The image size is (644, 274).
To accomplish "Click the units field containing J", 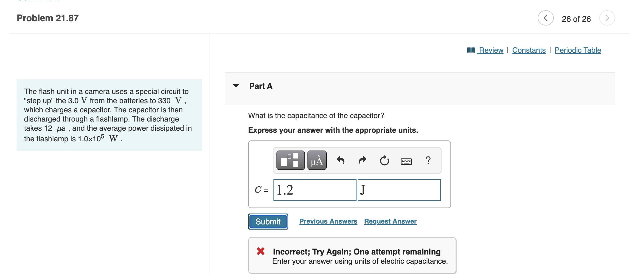I will point(399,190).
